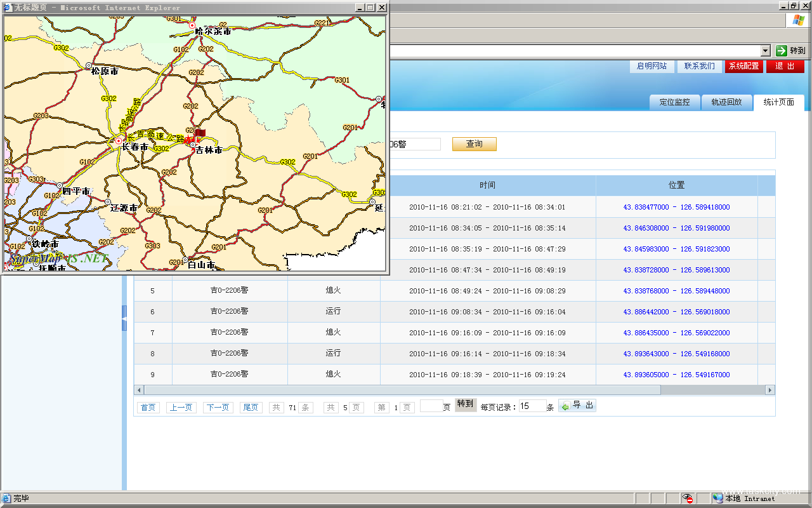Click the 时间 column header

coord(488,185)
